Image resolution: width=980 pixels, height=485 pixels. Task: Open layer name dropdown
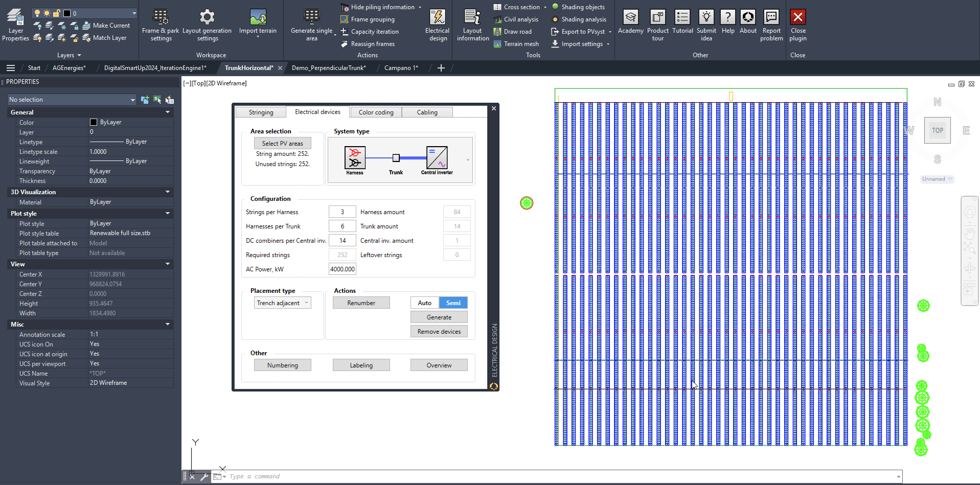(x=134, y=13)
